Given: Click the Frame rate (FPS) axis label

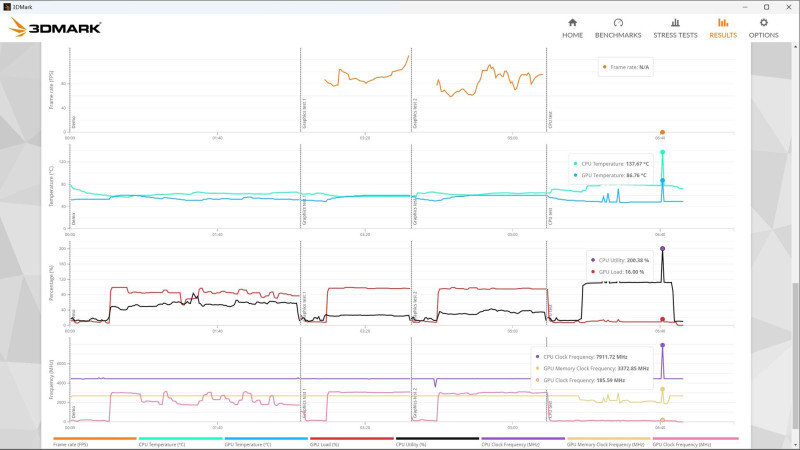Looking at the screenshot, I should click(51, 90).
